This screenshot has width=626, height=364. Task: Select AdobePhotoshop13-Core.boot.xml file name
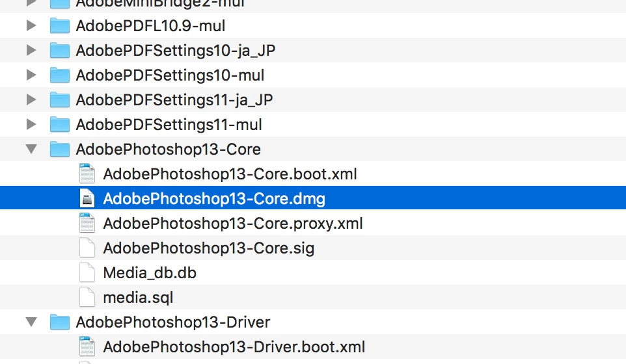(230, 174)
